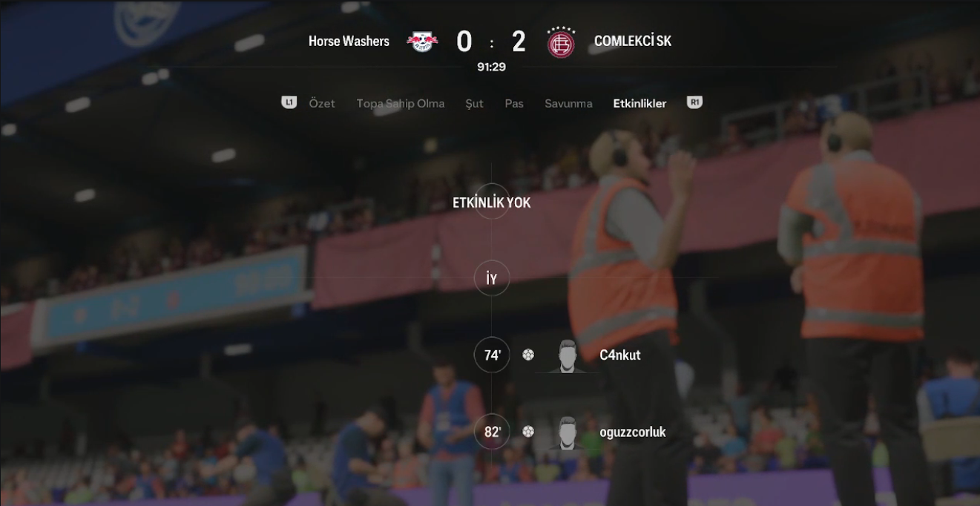The width and height of the screenshot is (980, 506).
Task: Click the 82' timeline marker
Action: 492,432
